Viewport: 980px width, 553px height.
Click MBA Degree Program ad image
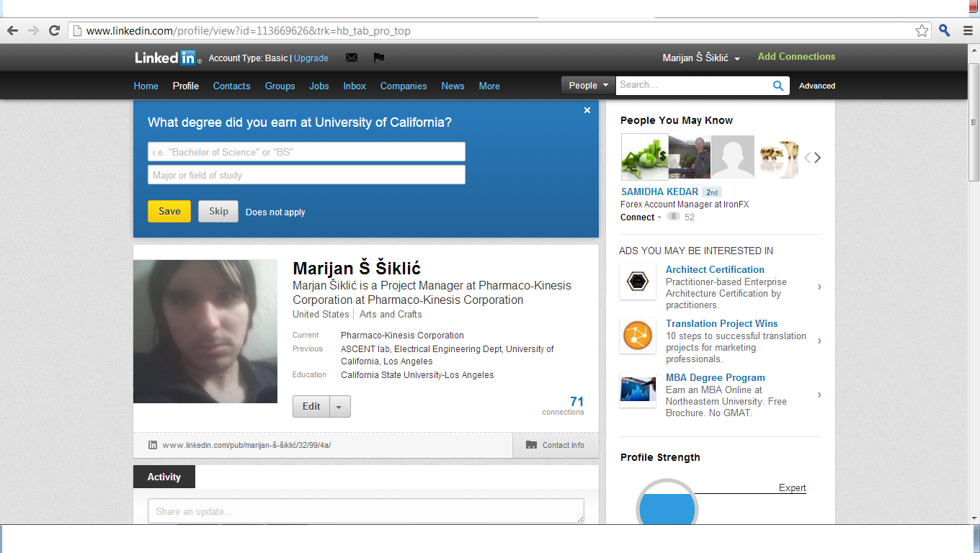click(638, 390)
